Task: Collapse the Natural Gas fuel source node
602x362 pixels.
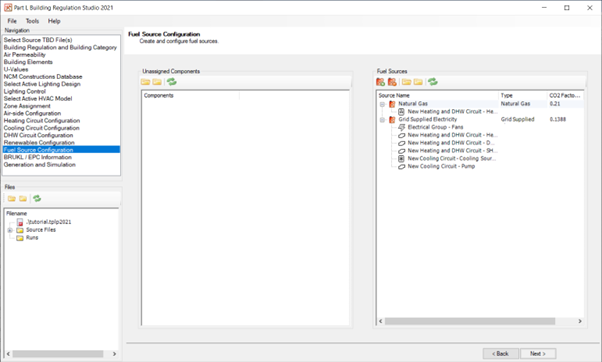Action: pos(382,104)
